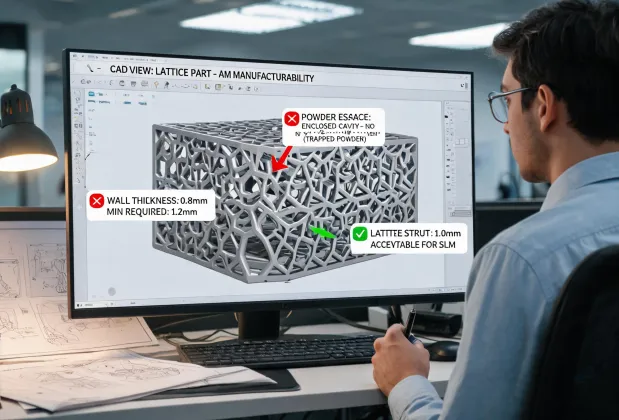Select the "ACCEVTABLE FOR SLM" callout text
This screenshot has height=420, width=619.
point(413,245)
